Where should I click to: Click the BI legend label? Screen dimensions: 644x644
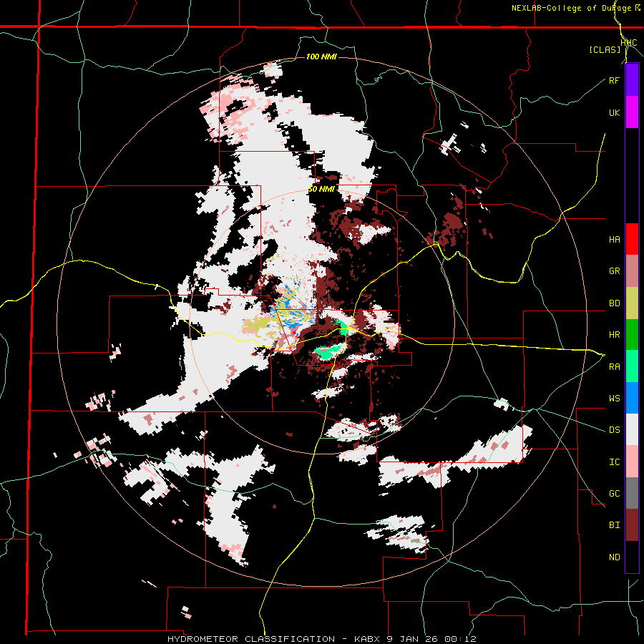[615, 525]
